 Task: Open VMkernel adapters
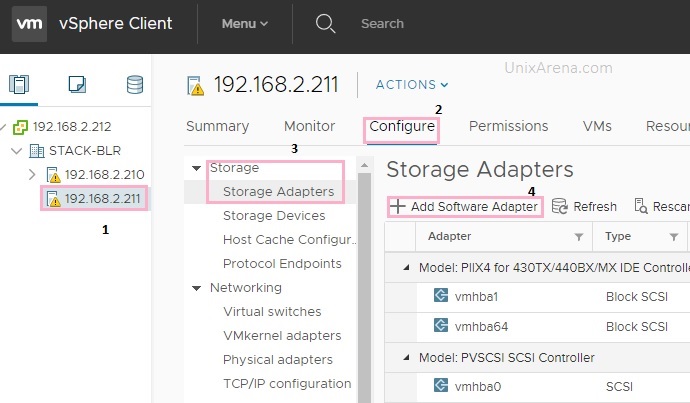coord(282,336)
